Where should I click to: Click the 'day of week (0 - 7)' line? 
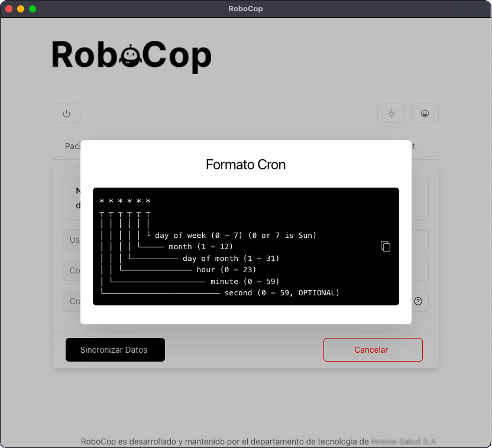click(x=235, y=235)
